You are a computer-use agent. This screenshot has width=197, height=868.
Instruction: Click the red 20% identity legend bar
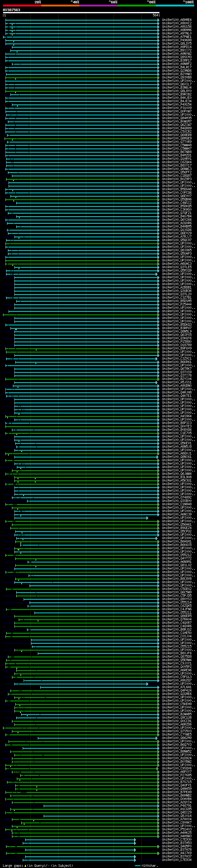22,6
